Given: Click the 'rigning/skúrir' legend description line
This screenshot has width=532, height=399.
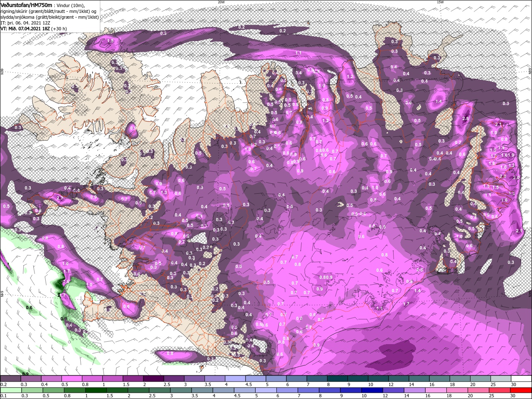Looking at the screenshot, I should (48, 11).
